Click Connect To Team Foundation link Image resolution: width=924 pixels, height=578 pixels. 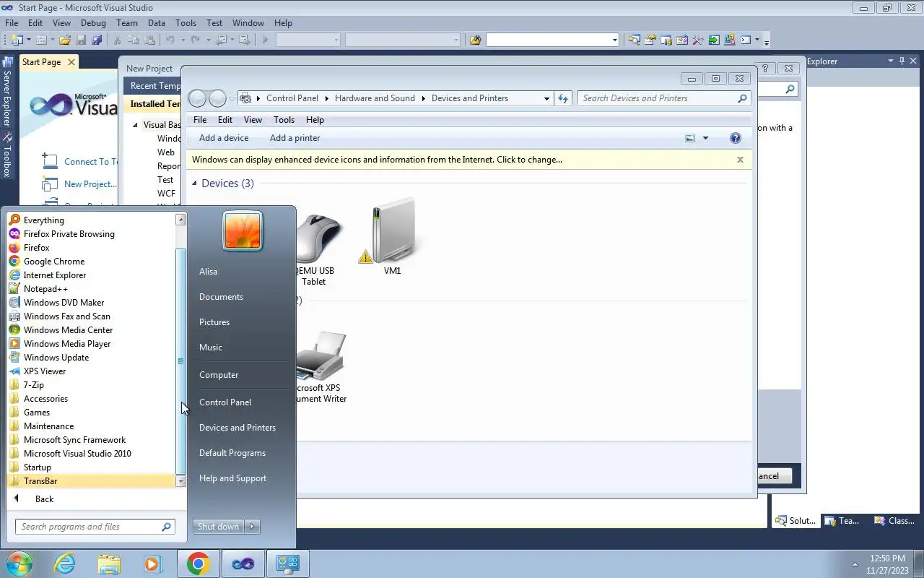click(x=91, y=162)
